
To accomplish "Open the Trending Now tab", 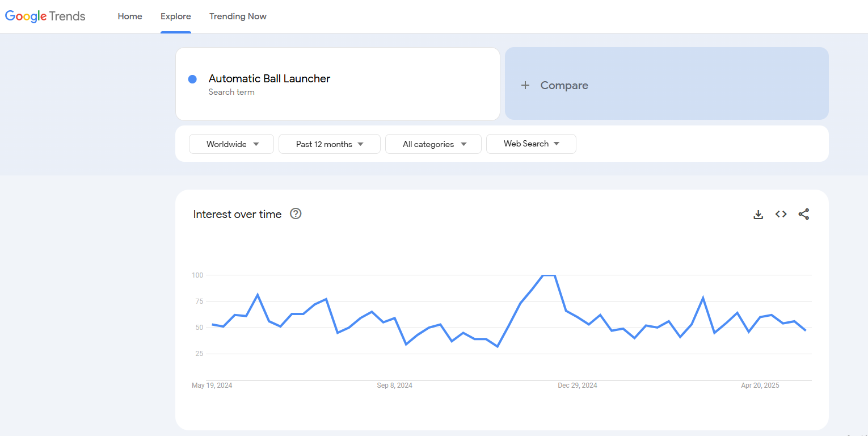I will pos(238,16).
